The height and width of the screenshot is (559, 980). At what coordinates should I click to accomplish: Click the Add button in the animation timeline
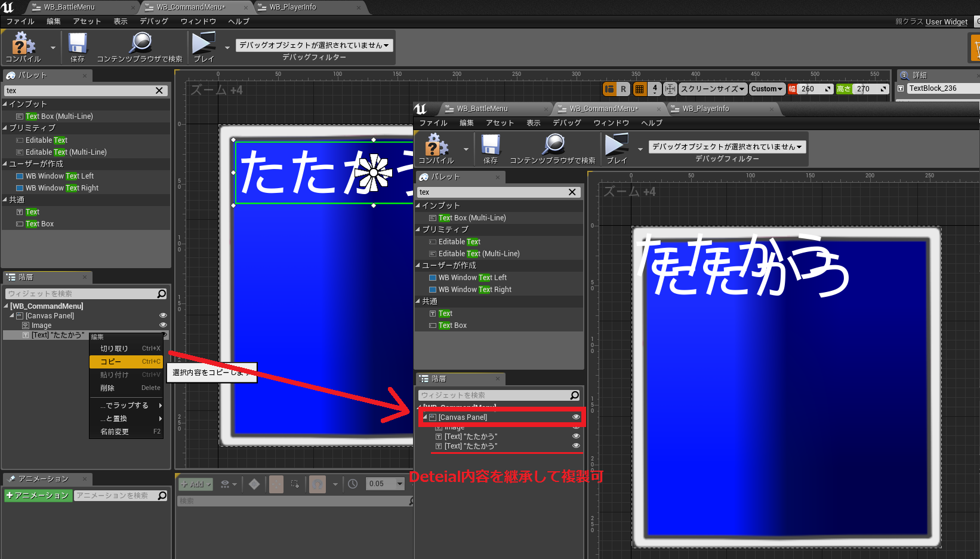tap(196, 484)
